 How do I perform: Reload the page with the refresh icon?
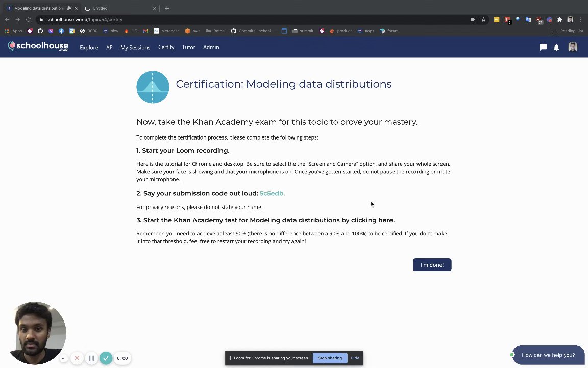coord(28,19)
